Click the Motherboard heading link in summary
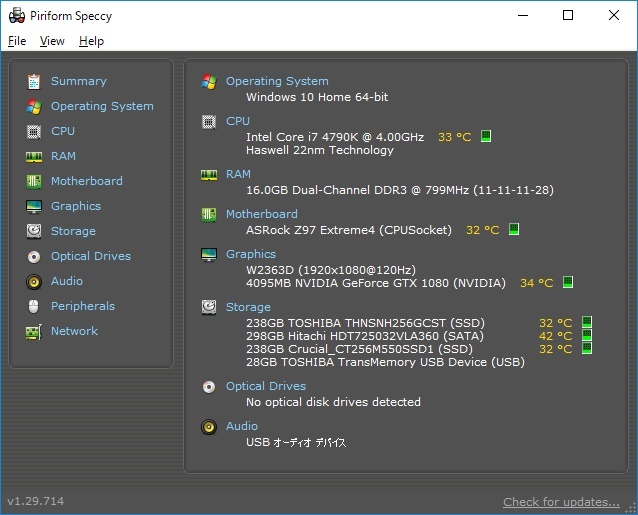 (x=262, y=214)
